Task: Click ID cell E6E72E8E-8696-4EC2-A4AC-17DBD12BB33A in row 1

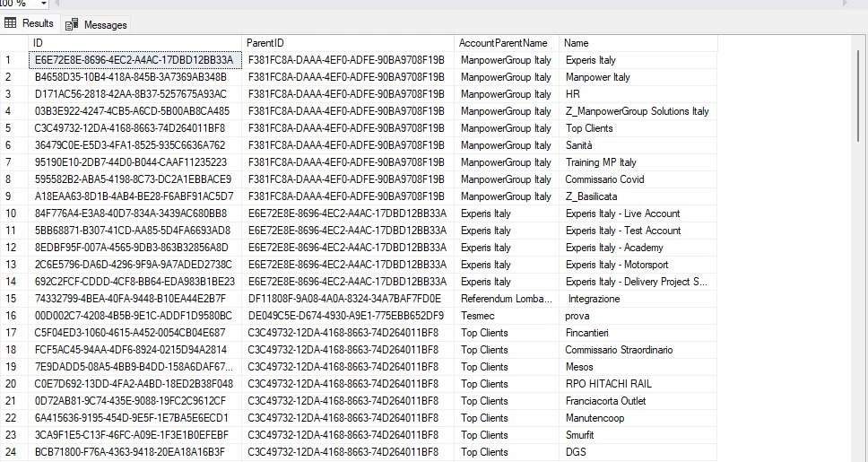Action: pos(135,60)
